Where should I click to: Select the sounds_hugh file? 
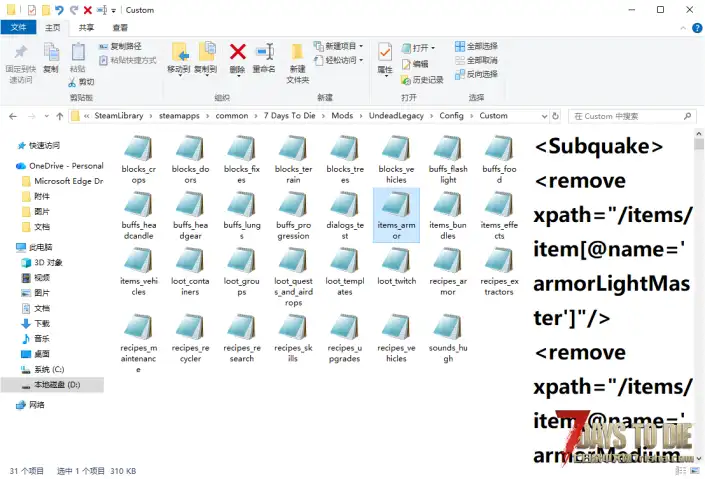(x=448, y=339)
